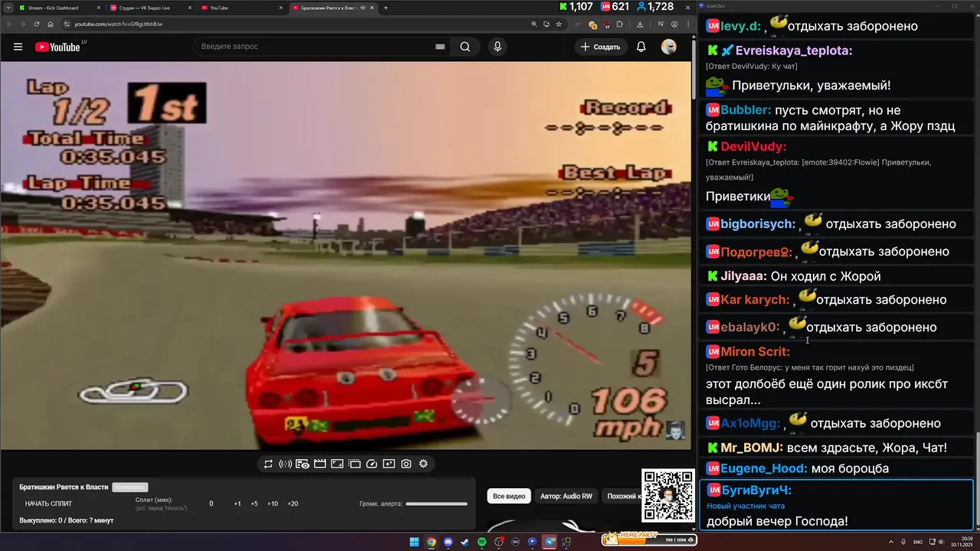
Task: Open the YouTube account avatar menu
Action: [x=668, y=47]
